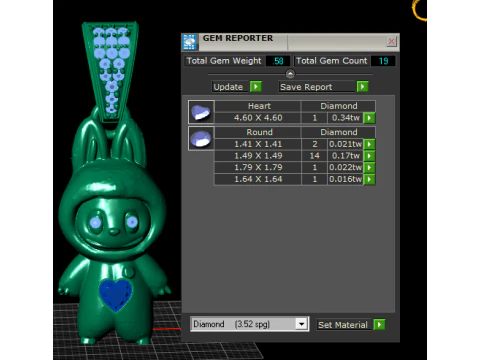The image size is (480, 360).
Task: Close the Gem Reporter window
Action: point(391,41)
